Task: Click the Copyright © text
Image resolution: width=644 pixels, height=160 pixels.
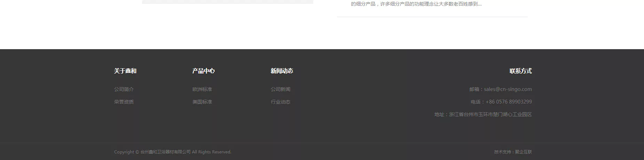Action: pos(127,152)
